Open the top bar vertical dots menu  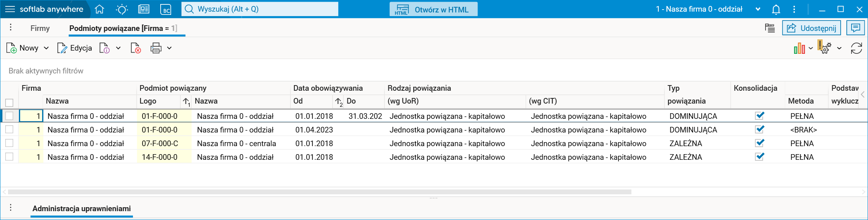point(794,9)
